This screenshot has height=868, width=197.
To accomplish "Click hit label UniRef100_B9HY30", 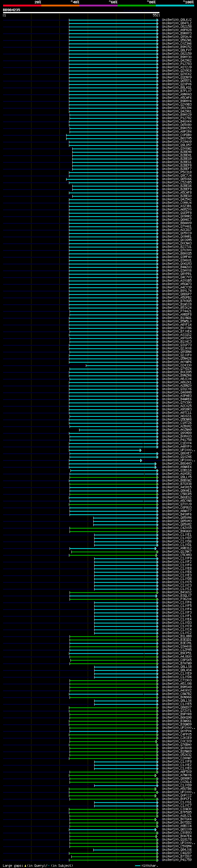I will (177, 57).
